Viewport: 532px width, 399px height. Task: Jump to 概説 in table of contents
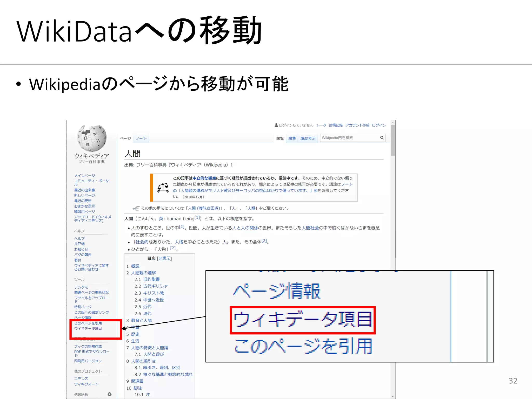pyautogui.click(x=135, y=266)
